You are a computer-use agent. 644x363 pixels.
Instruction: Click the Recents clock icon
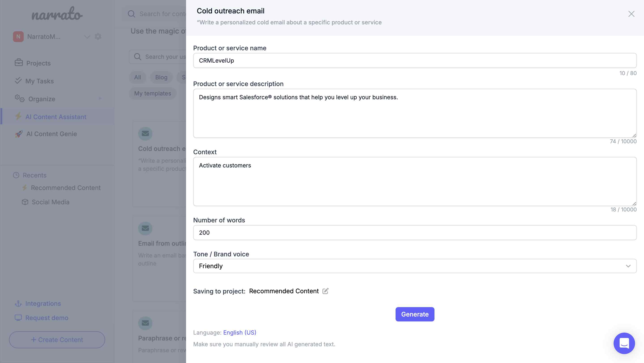(16, 175)
